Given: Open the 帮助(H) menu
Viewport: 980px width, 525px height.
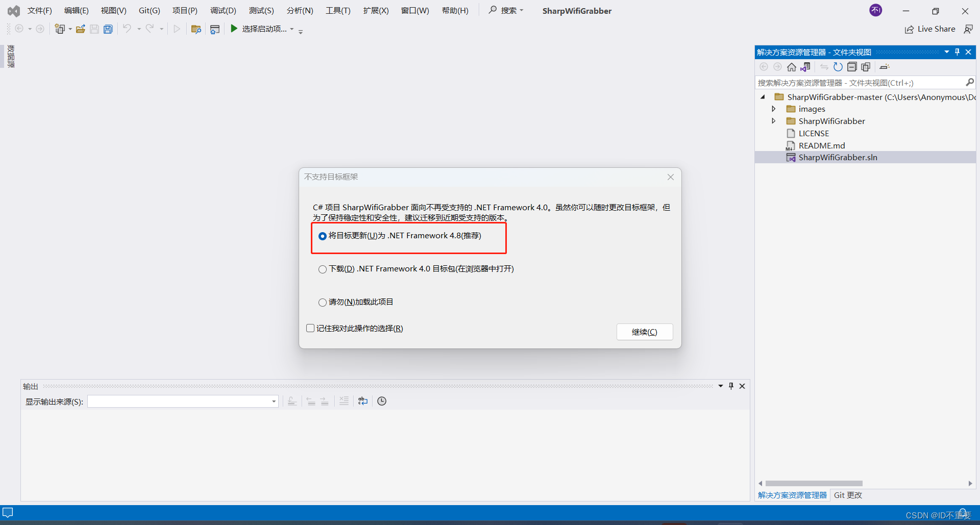Looking at the screenshot, I should (455, 10).
